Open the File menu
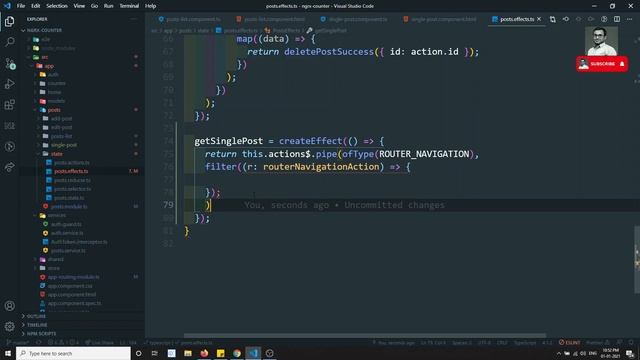 click(x=21, y=6)
